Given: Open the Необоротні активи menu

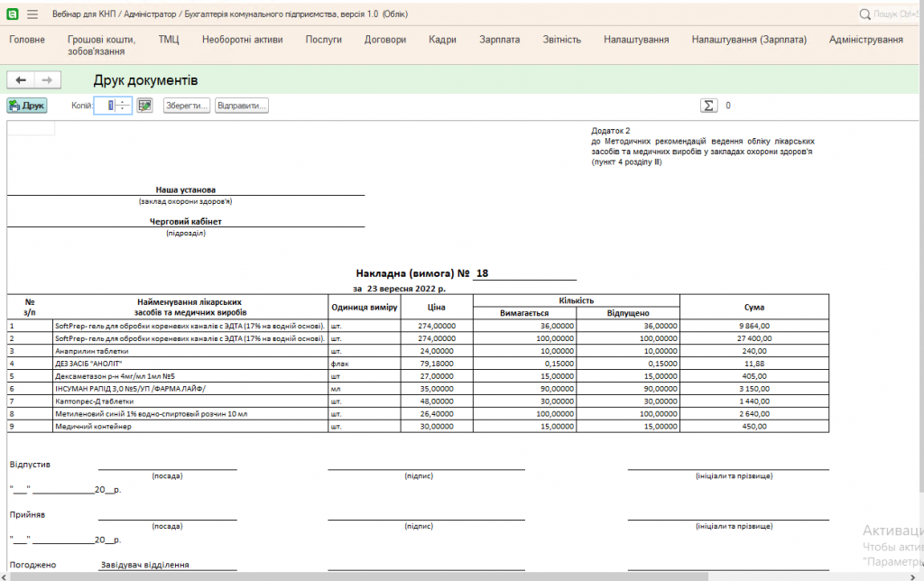Looking at the screenshot, I should tap(242, 40).
